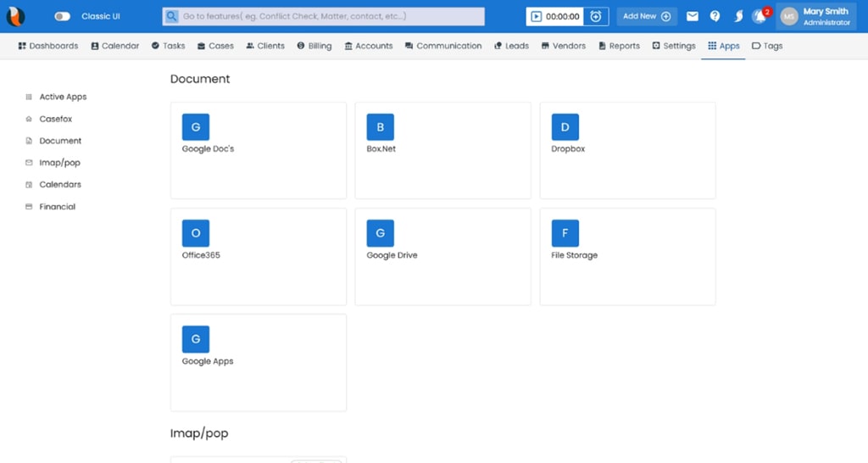Open Settings in the navigation bar

click(674, 46)
